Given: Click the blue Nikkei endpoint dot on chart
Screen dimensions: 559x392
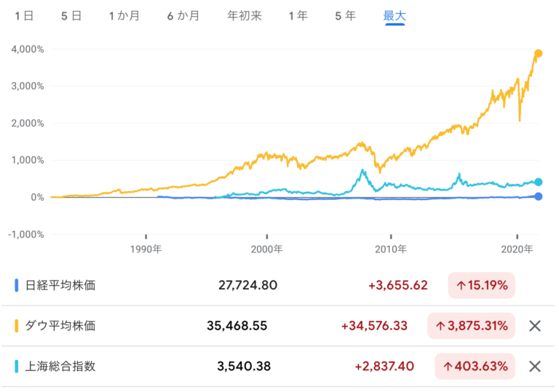Looking at the screenshot, I should point(539,196).
